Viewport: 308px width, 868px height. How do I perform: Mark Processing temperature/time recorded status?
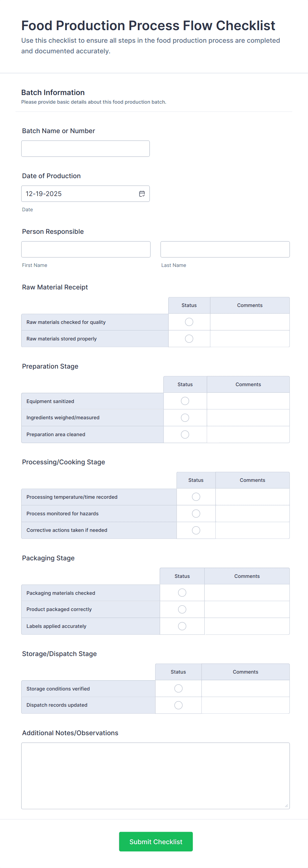pos(196,497)
